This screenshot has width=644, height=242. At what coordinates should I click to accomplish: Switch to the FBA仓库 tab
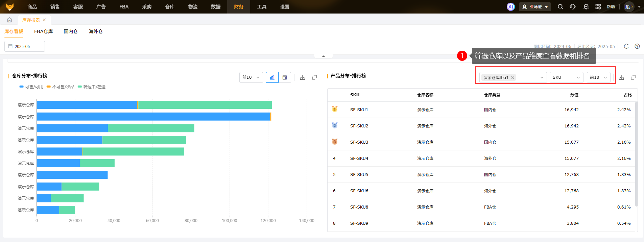click(x=43, y=31)
